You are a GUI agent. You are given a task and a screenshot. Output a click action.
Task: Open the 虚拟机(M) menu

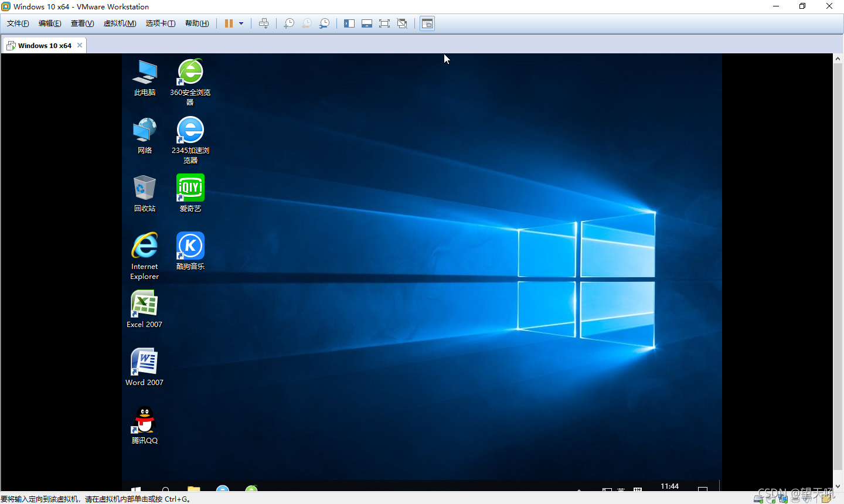click(120, 23)
